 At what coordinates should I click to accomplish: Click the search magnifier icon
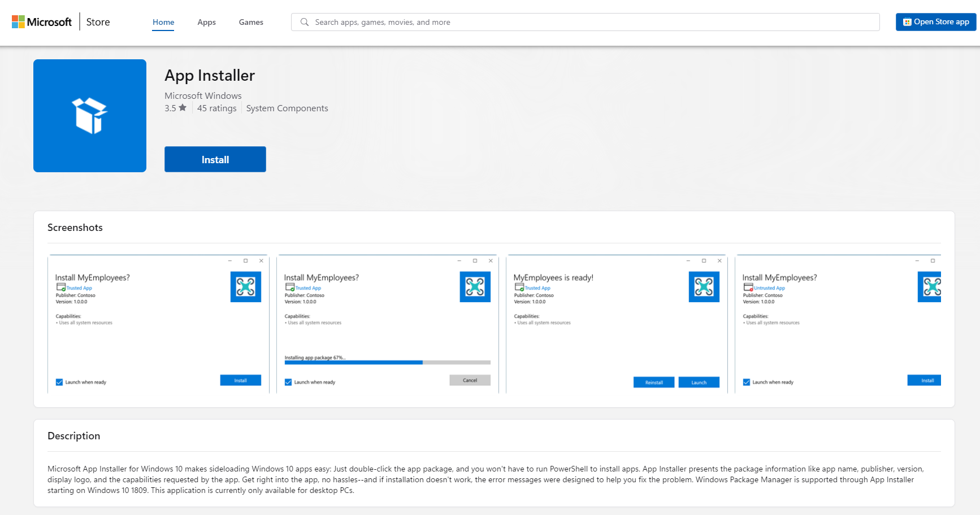(x=305, y=22)
